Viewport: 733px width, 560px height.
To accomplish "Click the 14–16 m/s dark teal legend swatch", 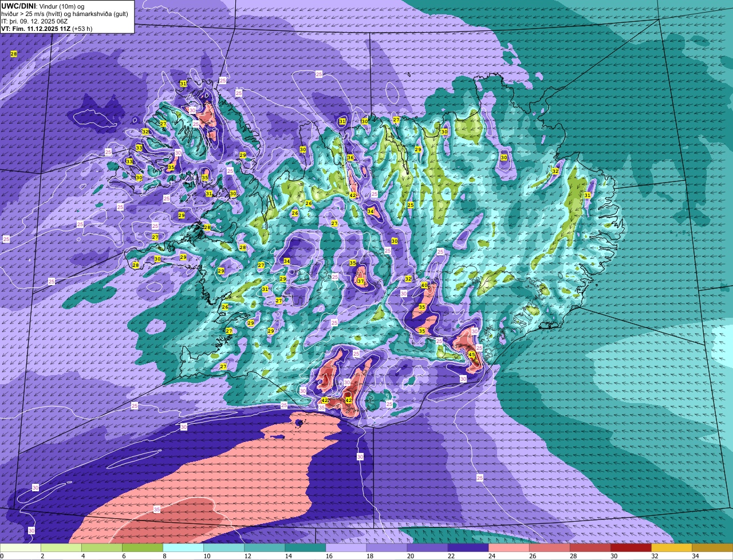I will (x=305, y=548).
